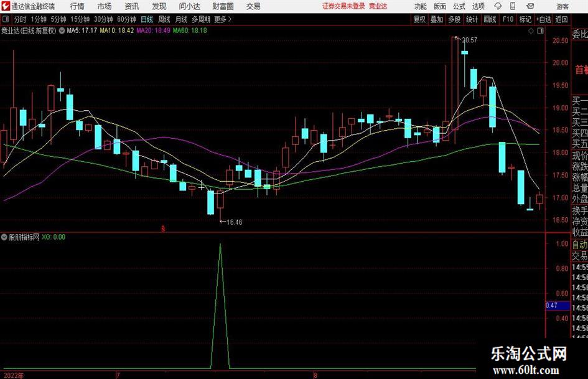The height and width of the screenshot is (379, 588).
Task: Expand the 更多 periods chevron
Action: (223, 19)
